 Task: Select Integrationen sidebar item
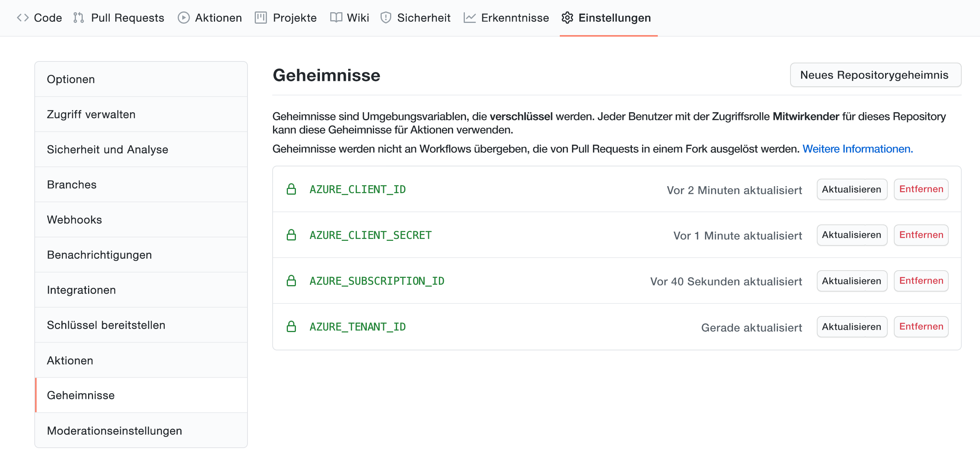click(x=82, y=290)
